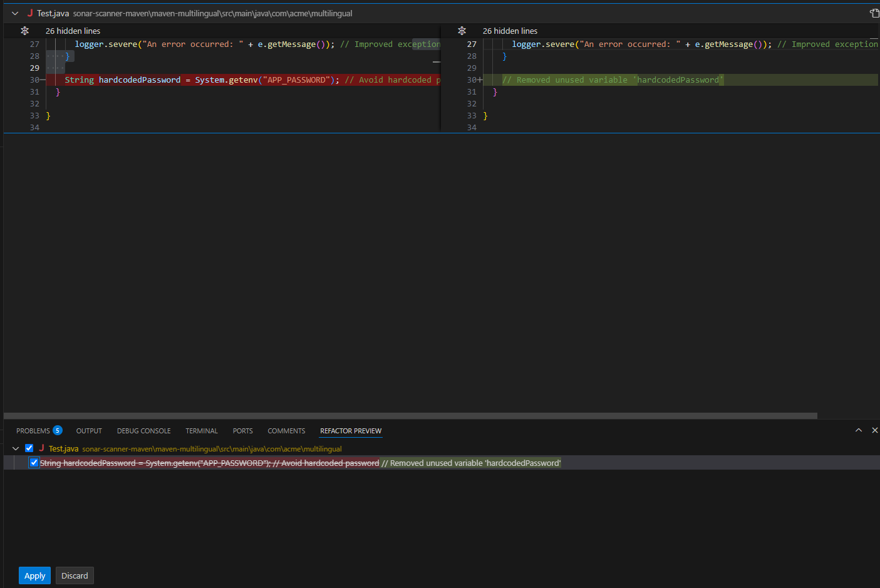The image size is (880, 588).
Task: Apply the refactoring changes
Action: pyautogui.click(x=34, y=575)
